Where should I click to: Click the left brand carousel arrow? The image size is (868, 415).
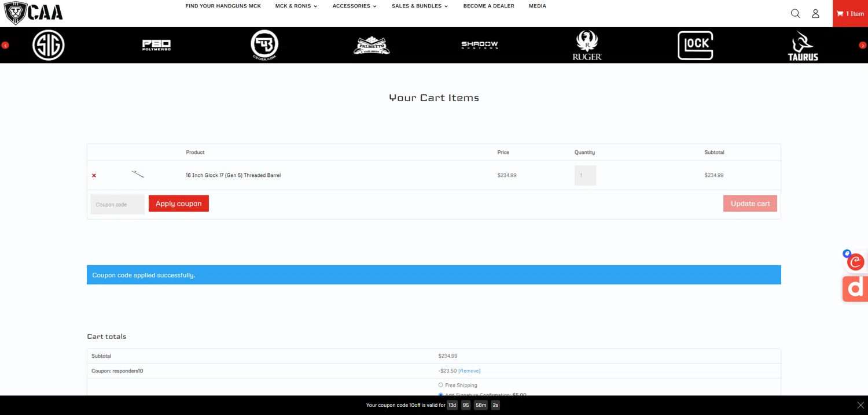coord(5,45)
